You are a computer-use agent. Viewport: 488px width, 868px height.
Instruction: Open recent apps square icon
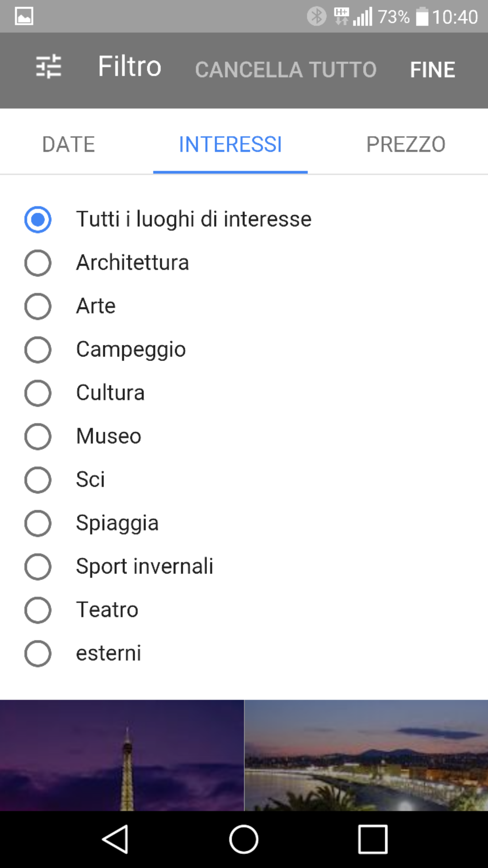click(373, 839)
